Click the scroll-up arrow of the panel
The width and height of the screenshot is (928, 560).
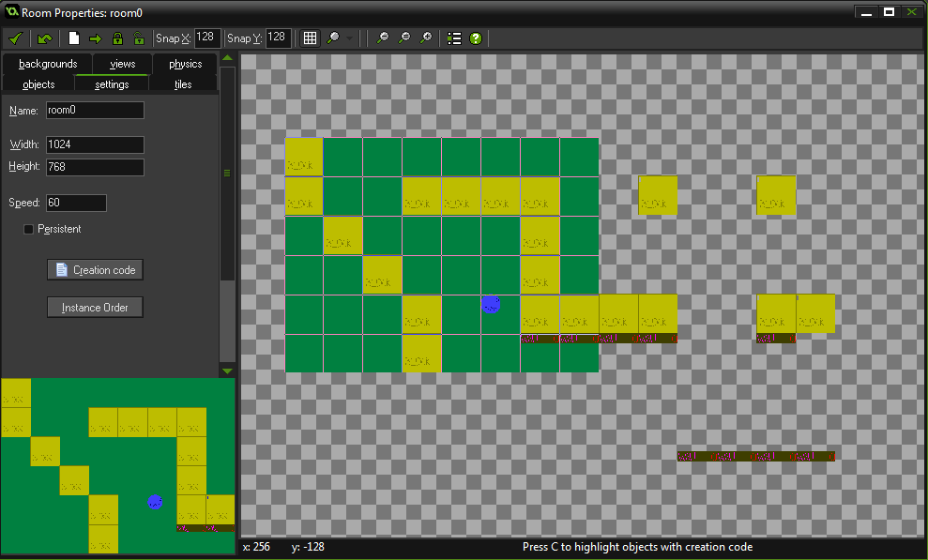pyautogui.click(x=226, y=59)
